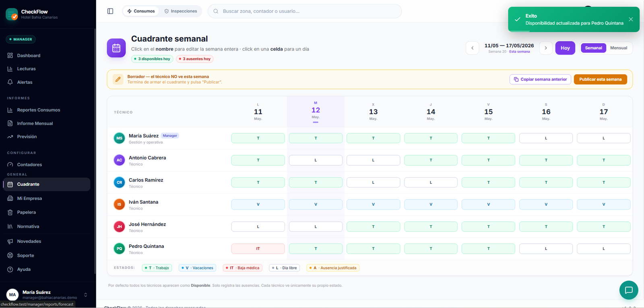Open the Informe Mensual document icon
Screen dimensions: 644x308
pos(10,123)
